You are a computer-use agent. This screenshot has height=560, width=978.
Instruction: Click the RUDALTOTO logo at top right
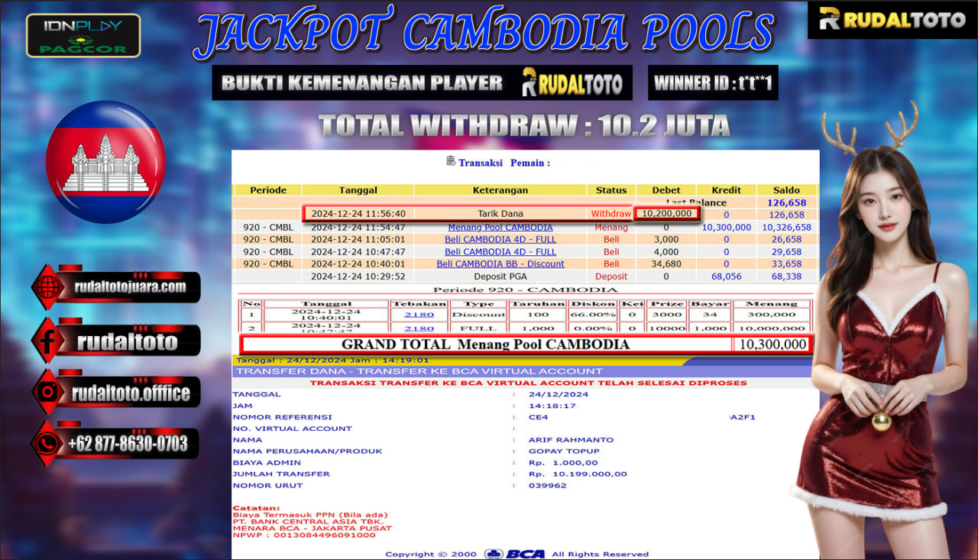click(x=892, y=19)
